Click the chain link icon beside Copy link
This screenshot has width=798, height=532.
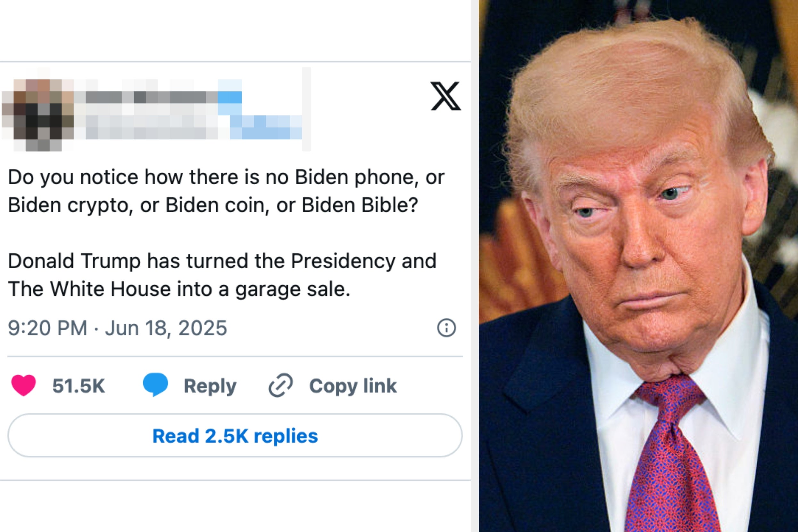(x=281, y=385)
